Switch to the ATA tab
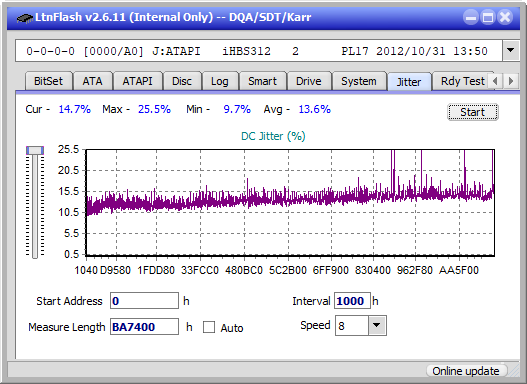Screen dimensions: 527x384 (92, 81)
